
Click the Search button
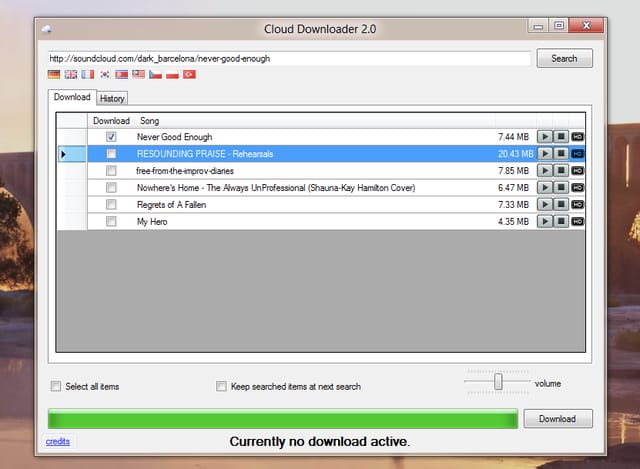point(564,58)
